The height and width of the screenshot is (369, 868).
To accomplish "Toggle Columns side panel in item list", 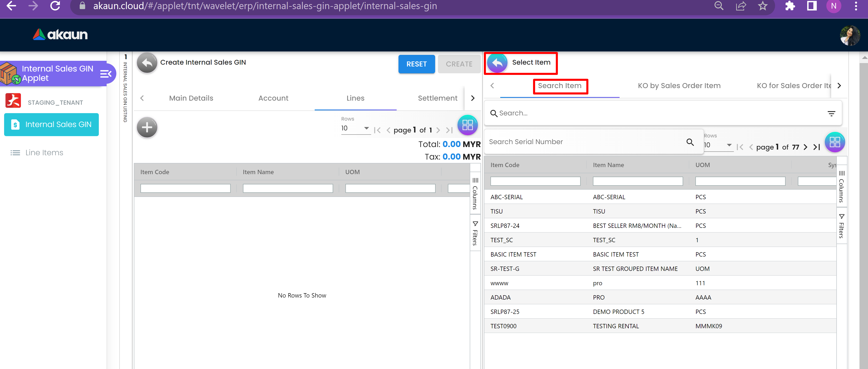I will [x=841, y=186].
